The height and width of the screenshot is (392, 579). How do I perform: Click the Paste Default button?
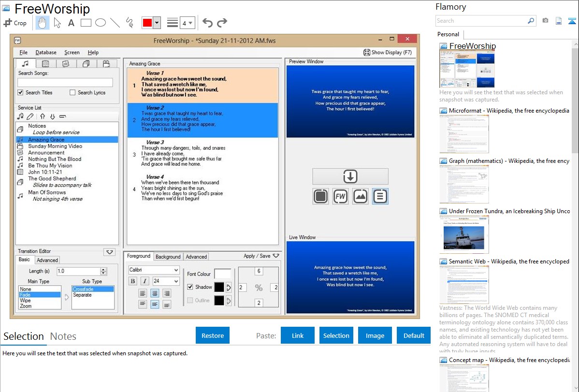tap(414, 335)
